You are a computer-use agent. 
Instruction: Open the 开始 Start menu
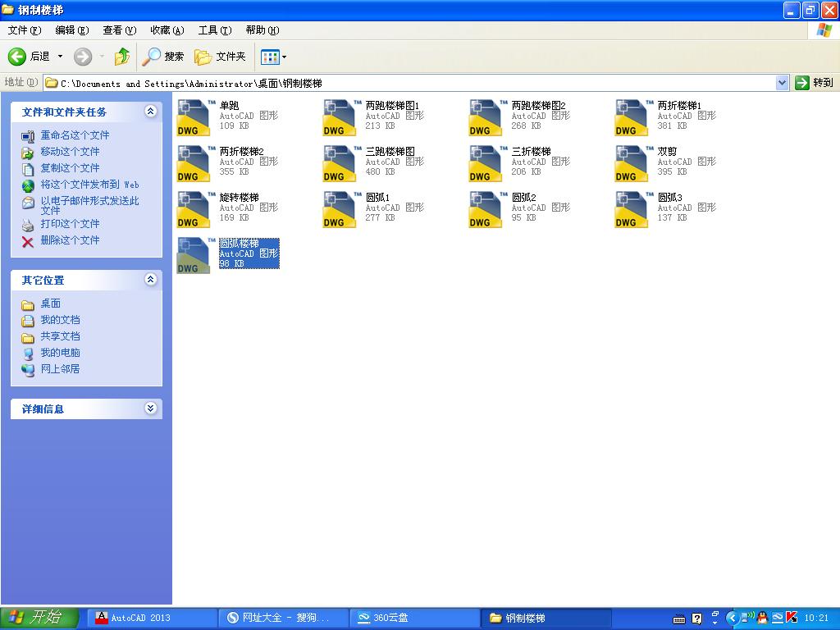pyautogui.click(x=39, y=618)
